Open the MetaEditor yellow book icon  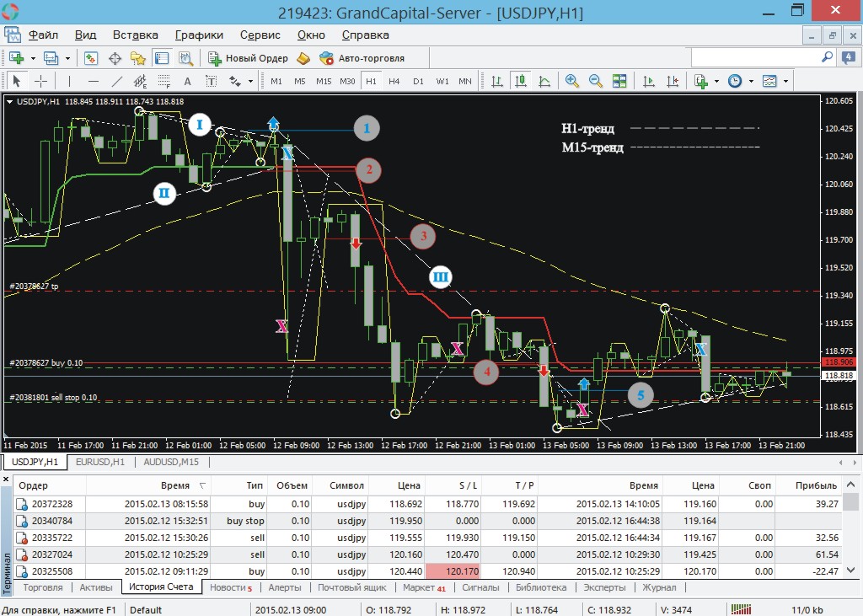click(303, 58)
